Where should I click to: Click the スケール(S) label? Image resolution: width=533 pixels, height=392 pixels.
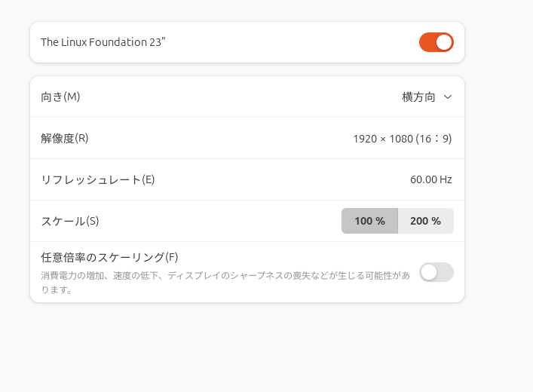(x=70, y=221)
